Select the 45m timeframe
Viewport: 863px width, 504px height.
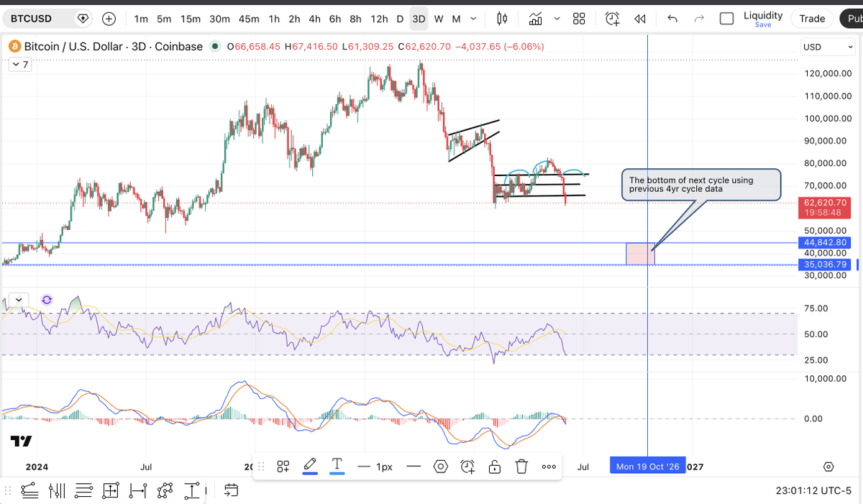coord(249,19)
